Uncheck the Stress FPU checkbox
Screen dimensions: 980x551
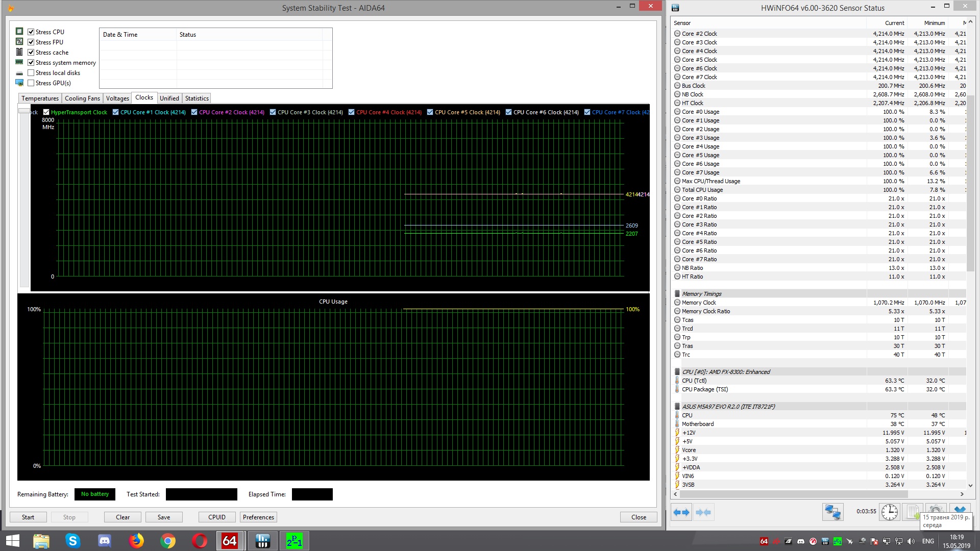31,42
